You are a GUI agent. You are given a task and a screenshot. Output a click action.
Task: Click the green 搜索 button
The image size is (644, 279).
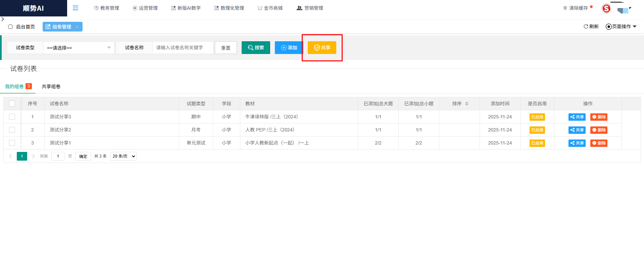256,48
